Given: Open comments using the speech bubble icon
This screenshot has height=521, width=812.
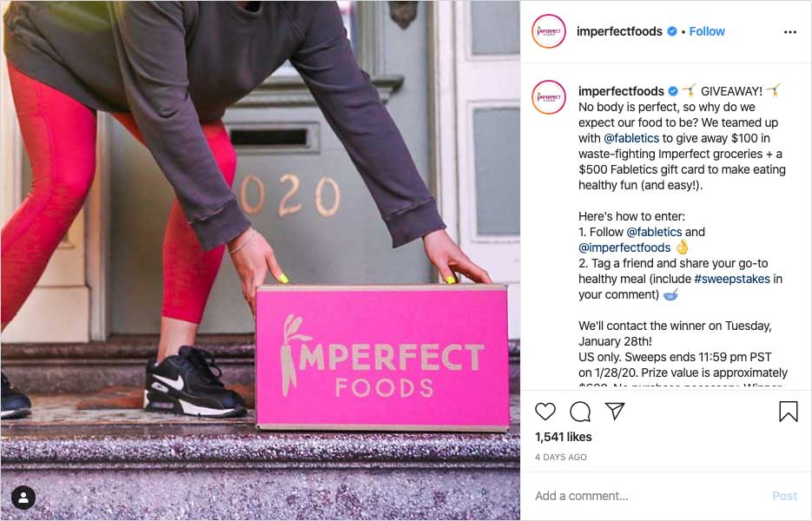Looking at the screenshot, I should click(580, 412).
